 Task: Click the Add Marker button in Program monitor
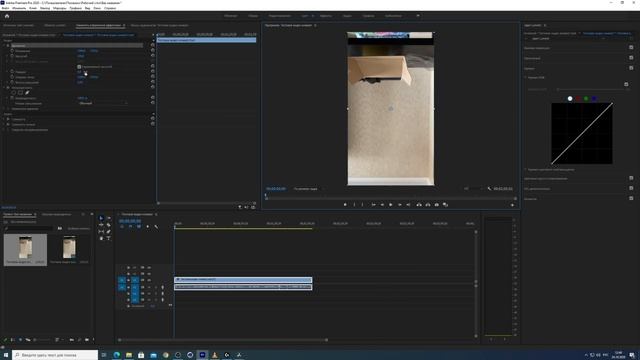click(345, 204)
